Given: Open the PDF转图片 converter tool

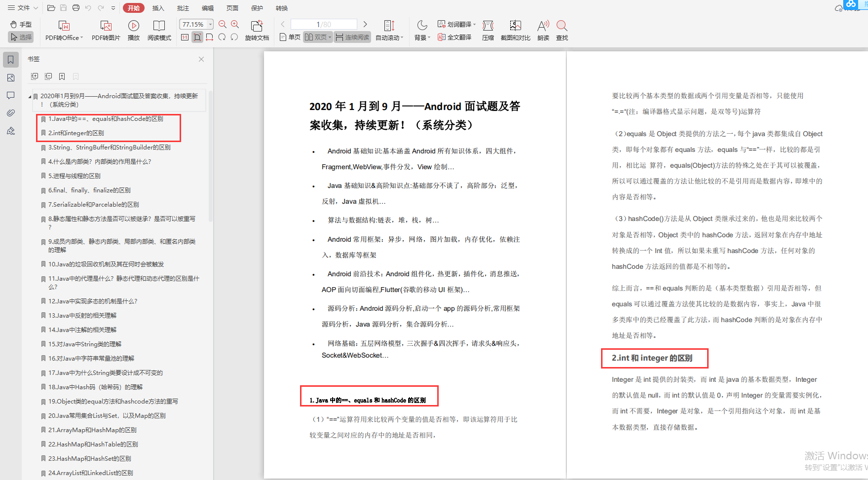Looking at the screenshot, I should pos(106,31).
